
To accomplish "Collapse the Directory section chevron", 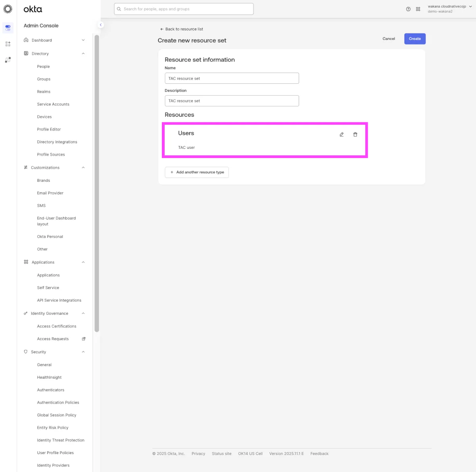I will [x=83, y=54].
